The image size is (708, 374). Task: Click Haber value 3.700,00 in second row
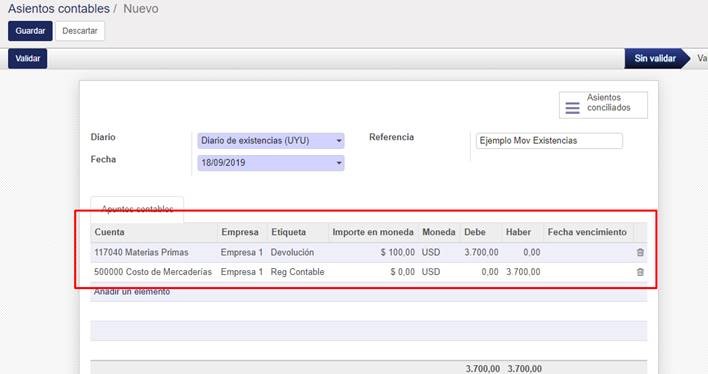(523, 272)
